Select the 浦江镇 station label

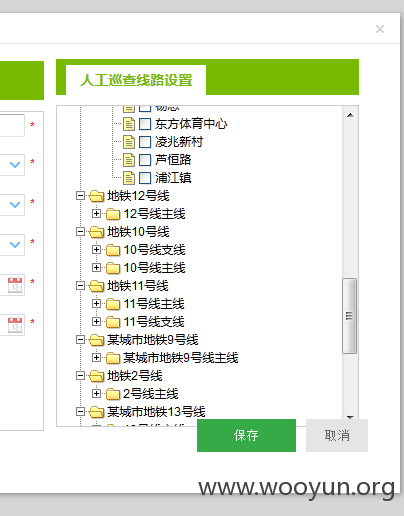173,178
